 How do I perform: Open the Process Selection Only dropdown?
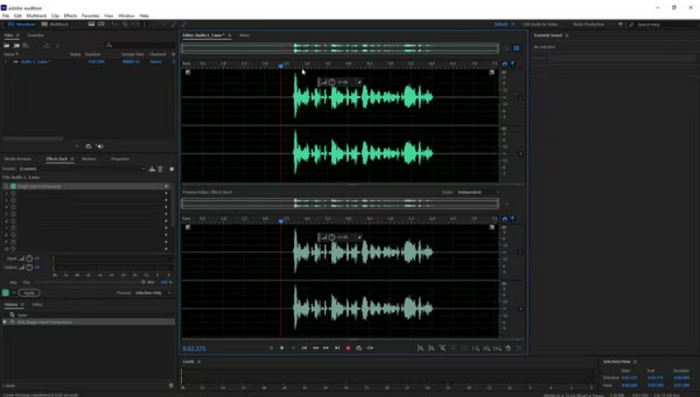153,293
